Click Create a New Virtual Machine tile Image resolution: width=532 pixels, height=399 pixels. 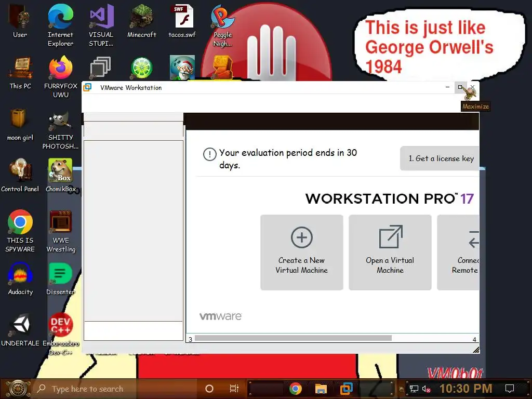(x=302, y=252)
